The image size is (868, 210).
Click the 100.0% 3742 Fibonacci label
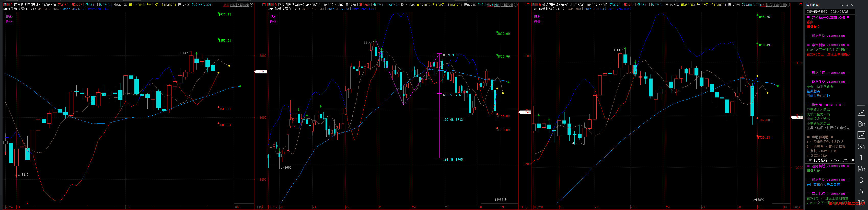pos(453,120)
